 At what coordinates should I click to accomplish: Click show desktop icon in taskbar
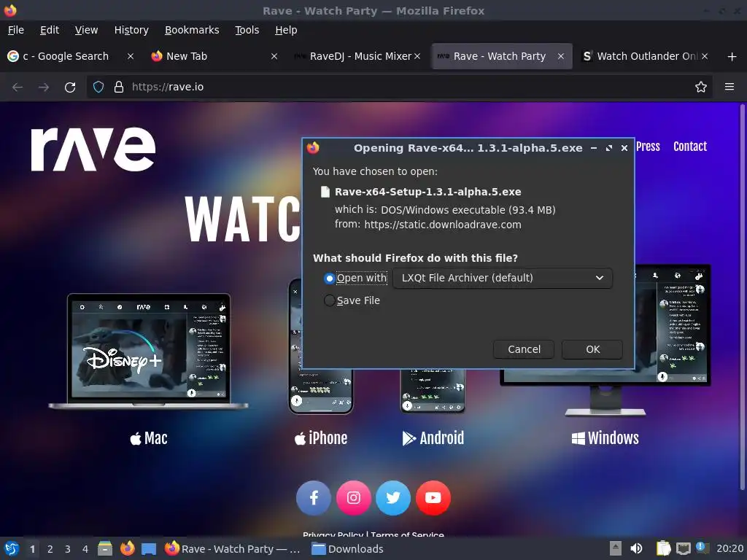(149, 549)
